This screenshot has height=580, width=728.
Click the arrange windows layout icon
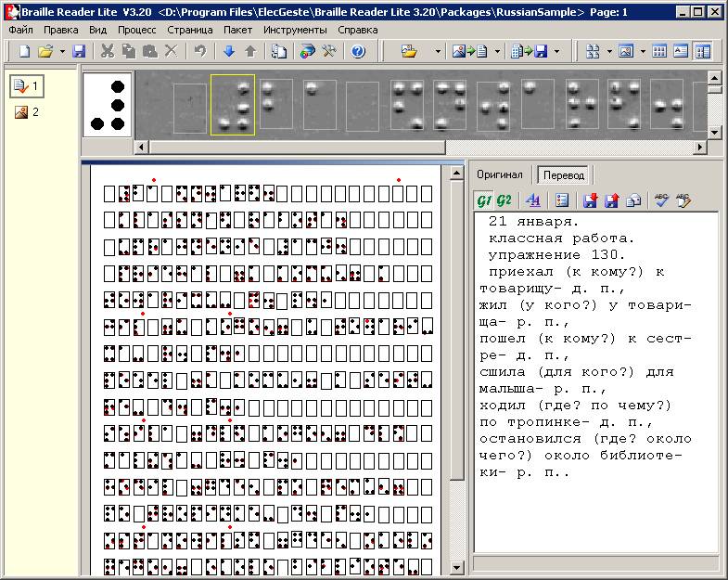(x=593, y=51)
